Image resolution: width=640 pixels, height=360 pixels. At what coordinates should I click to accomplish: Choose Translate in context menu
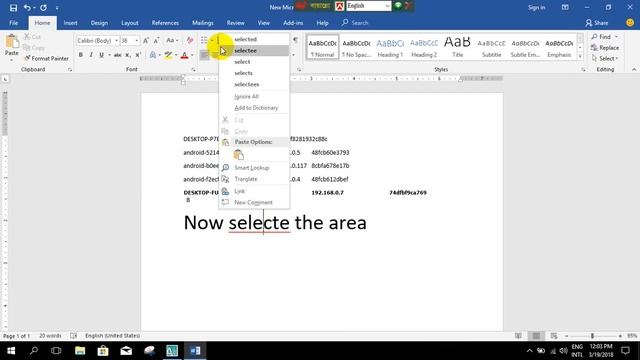[x=254, y=179]
